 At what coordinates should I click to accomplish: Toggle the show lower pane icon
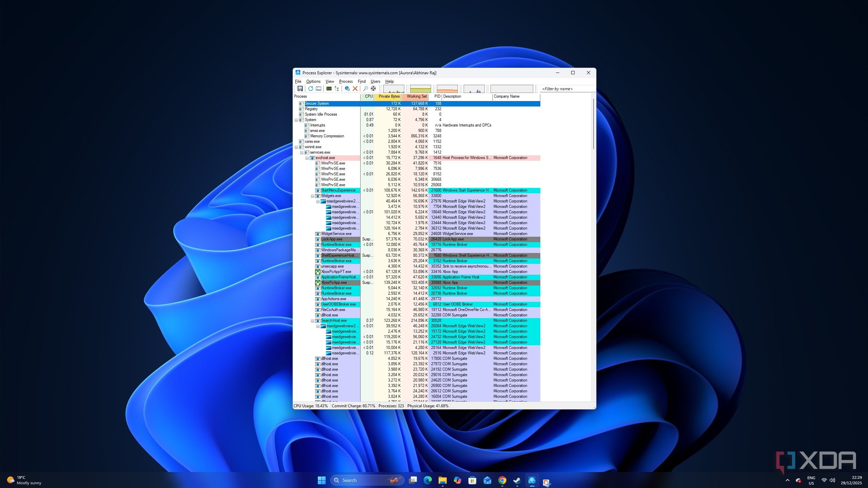coord(319,89)
